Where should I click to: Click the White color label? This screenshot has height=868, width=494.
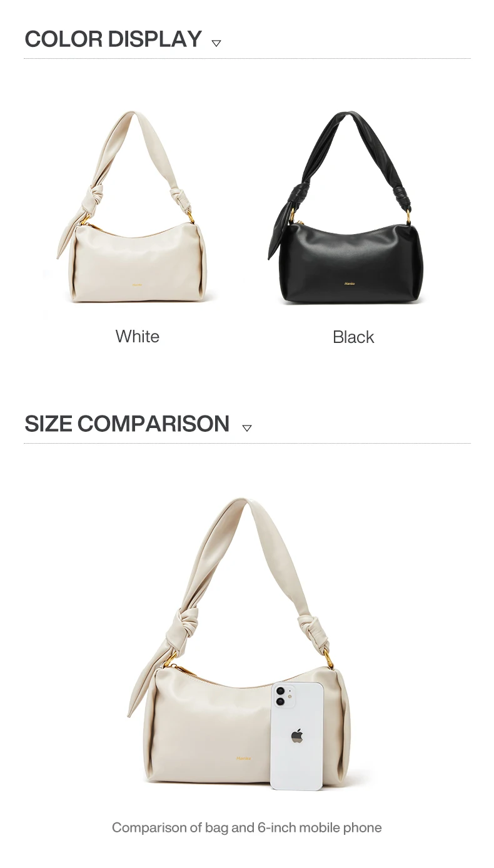138,336
